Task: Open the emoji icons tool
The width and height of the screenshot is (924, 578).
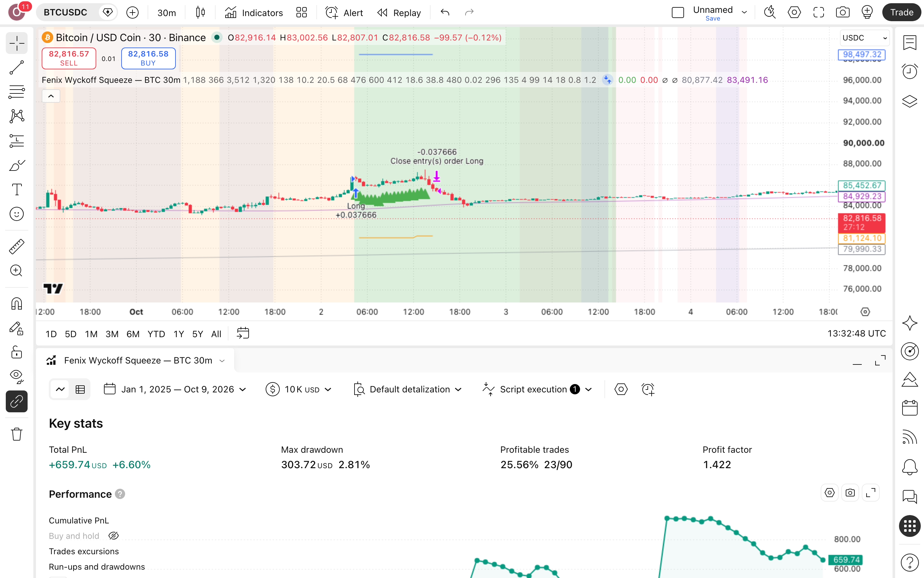Action: (16, 214)
